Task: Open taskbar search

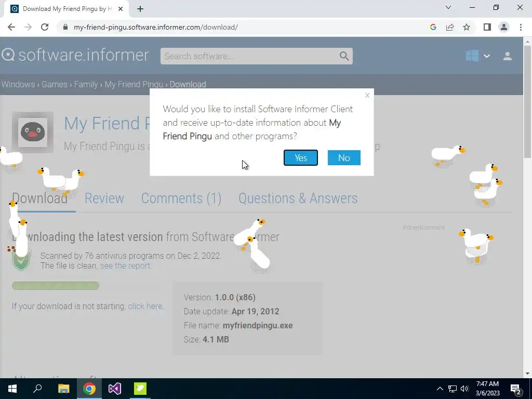Action: 37,389
